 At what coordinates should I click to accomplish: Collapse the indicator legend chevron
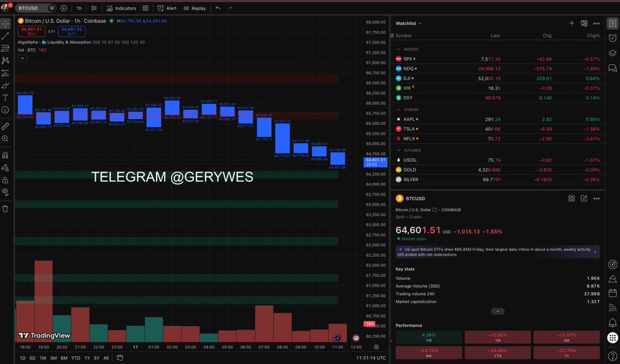(22, 58)
